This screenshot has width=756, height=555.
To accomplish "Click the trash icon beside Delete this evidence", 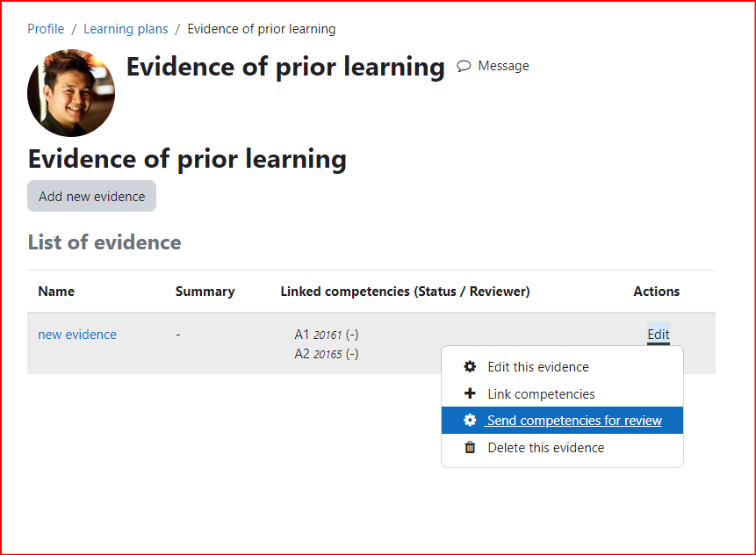I will pos(470,448).
